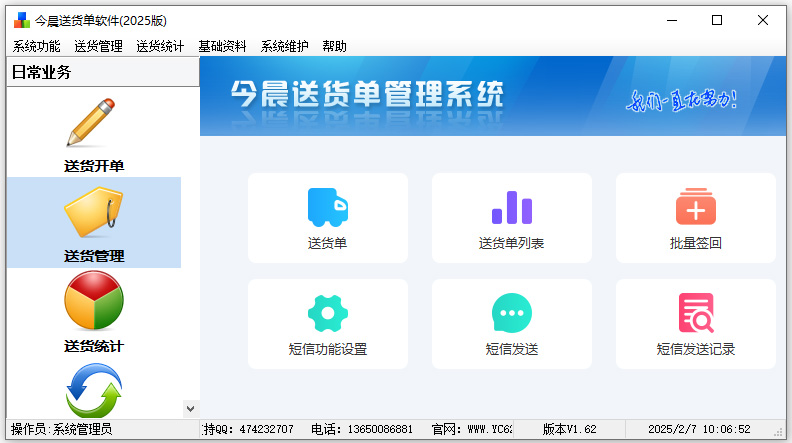
Task: Click the 送货单列表 card label
Action: click(x=511, y=243)
